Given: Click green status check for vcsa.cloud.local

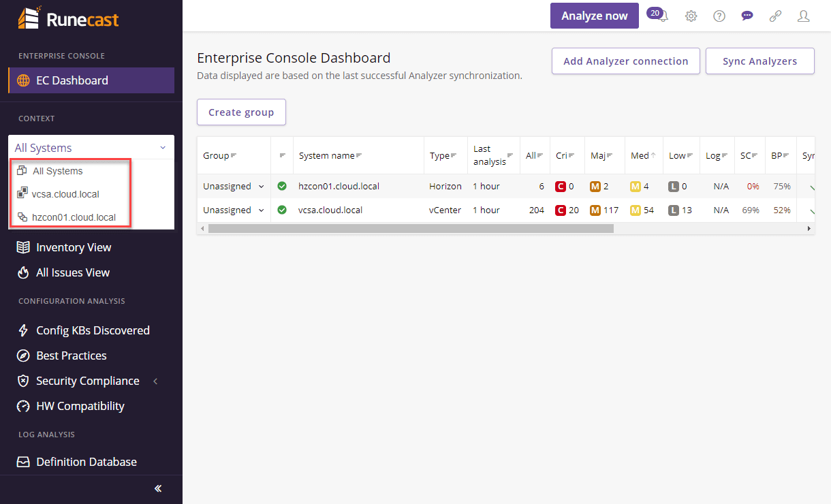Looking at the screenshot, I should pos(282,210).
